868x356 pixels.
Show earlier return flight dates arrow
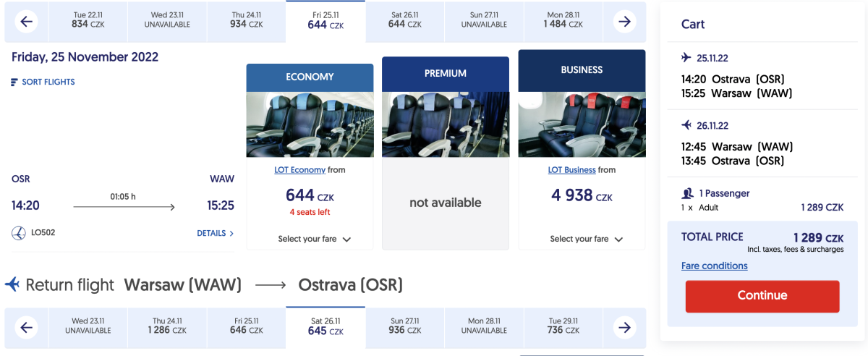[x=27, y=328]
